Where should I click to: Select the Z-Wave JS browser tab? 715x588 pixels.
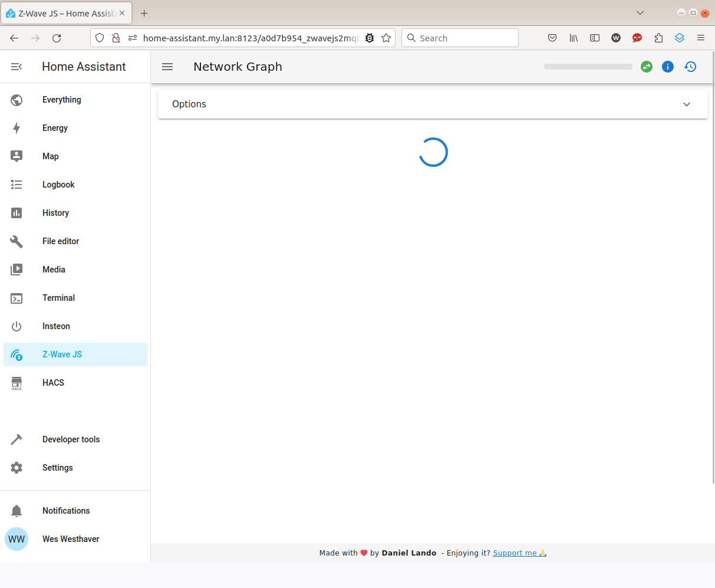pyautogui.click(x=66, y=13)
